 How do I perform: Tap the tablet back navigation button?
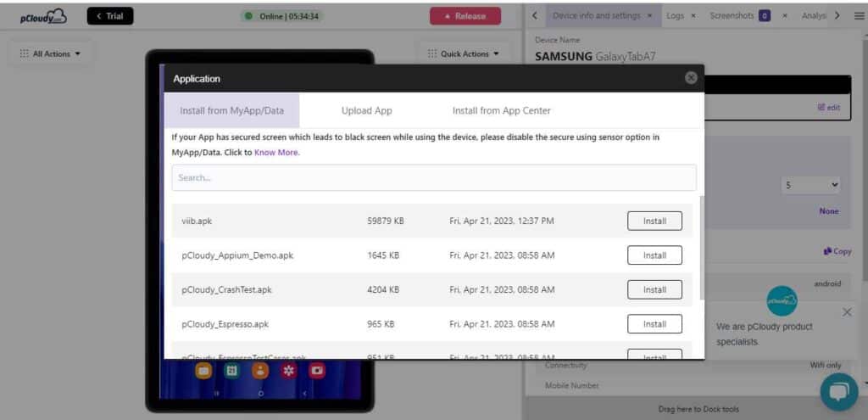coord(305,394)
